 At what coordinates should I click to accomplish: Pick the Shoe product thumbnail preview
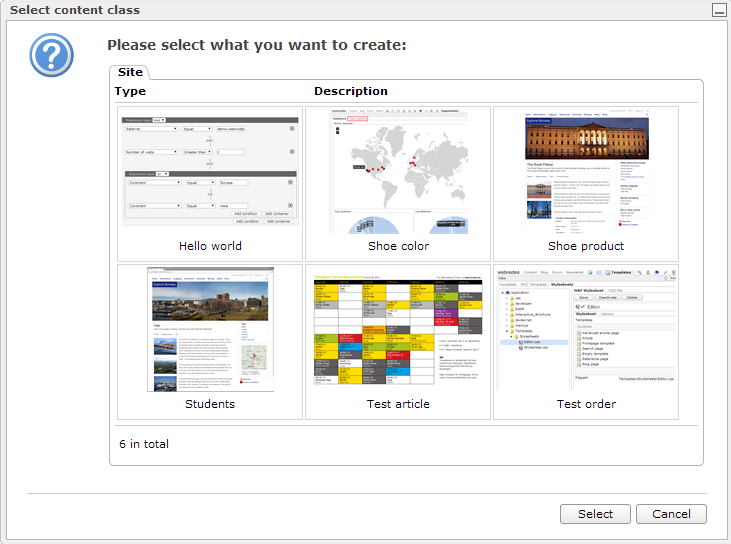[586, 169]
